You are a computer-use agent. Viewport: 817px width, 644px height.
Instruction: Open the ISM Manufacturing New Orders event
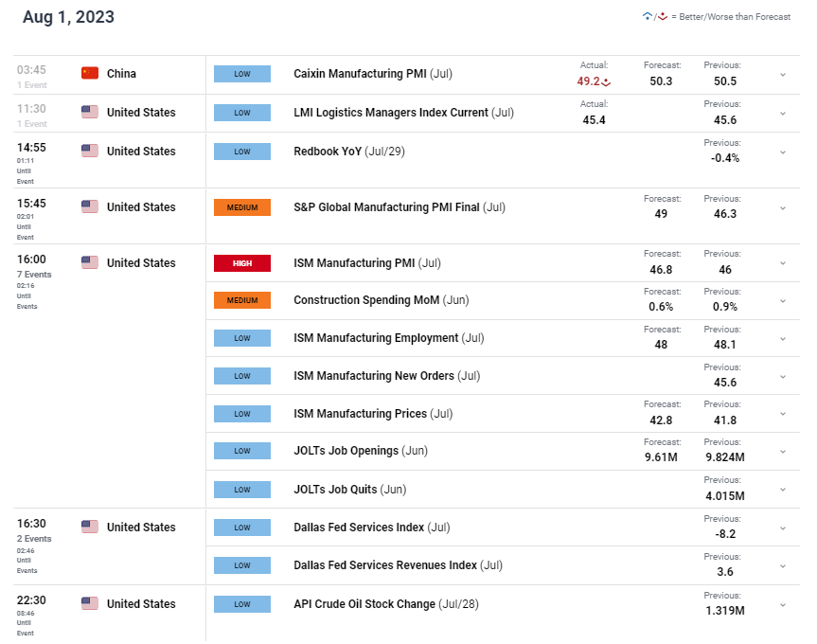click(x=386, y=376)
